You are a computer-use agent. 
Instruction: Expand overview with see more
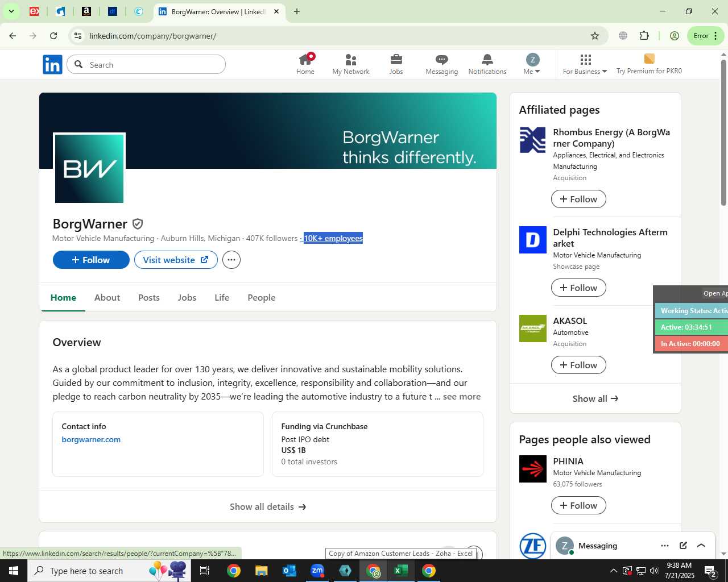point(462,397)
